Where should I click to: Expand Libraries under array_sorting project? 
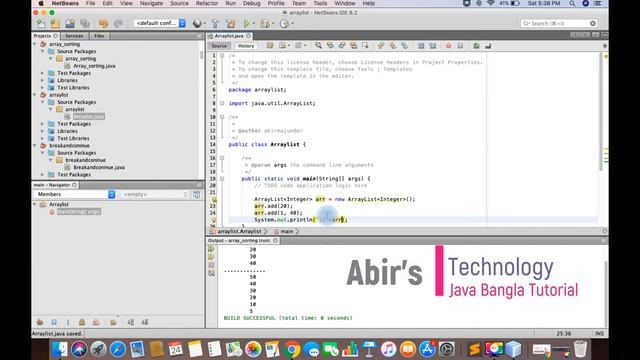point(42,80)
